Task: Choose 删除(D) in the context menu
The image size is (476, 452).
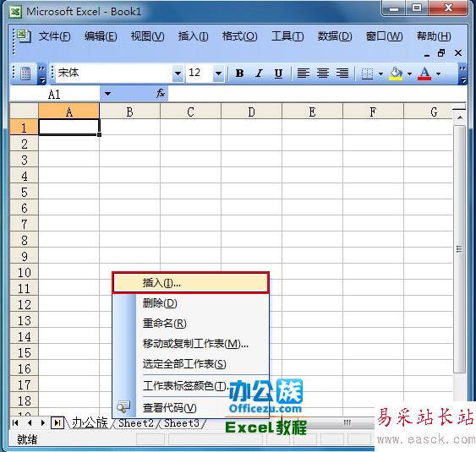Action: (x=190, y=303)
